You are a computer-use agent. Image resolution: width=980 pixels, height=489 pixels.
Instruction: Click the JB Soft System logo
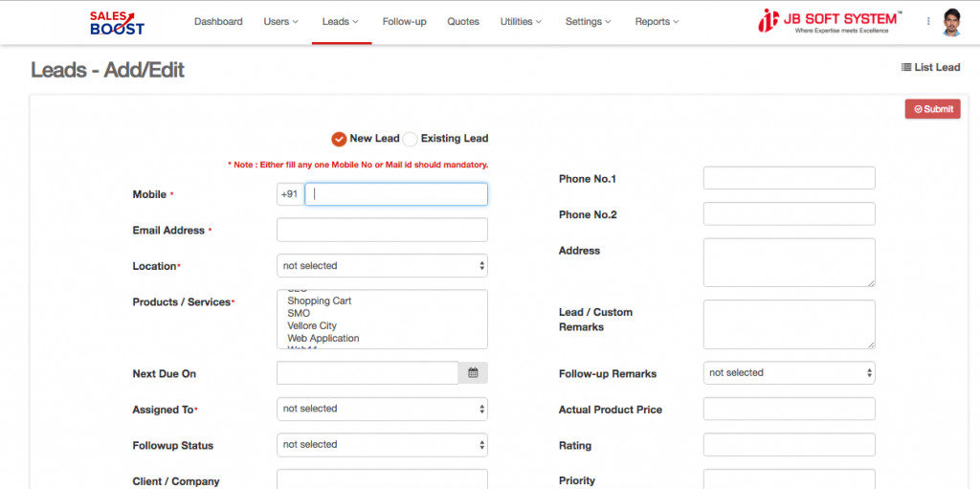(829, 21)
